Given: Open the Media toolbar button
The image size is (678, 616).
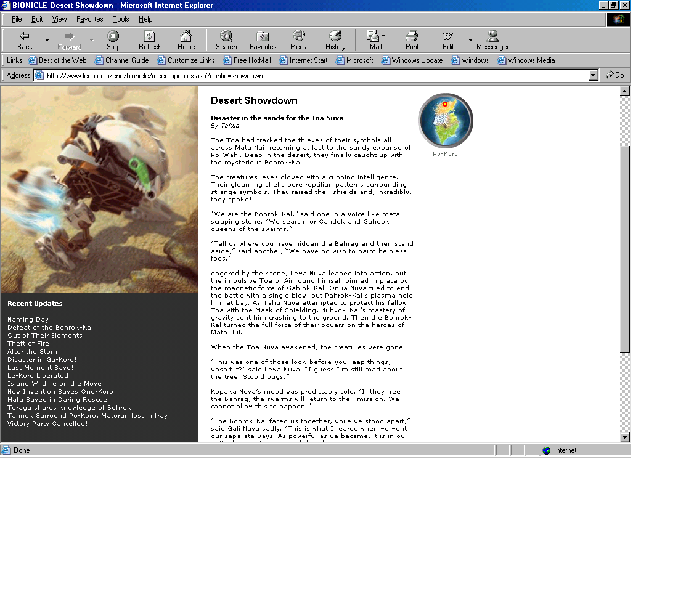Looking at the screenshot, I should pos(299,41).
